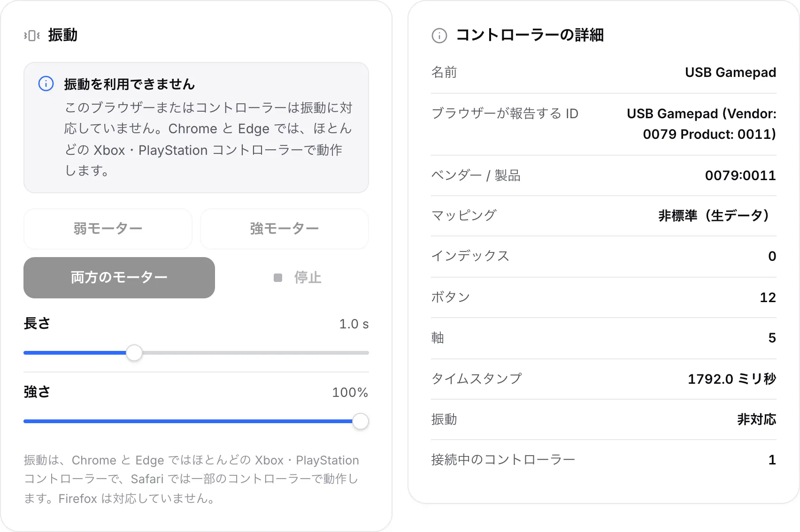Click the 両方のモーター button
Screen dimensions: 800x532
pos(119,278)
